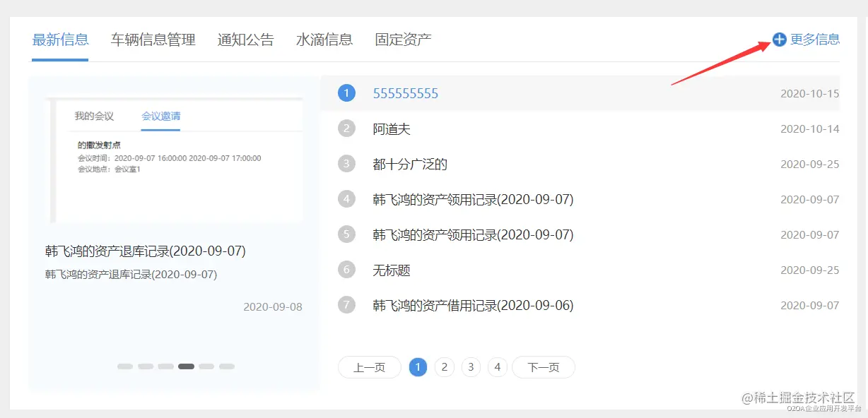Click the date 2020-10-14 in the list
Viewport: 868px width, 418px height.
point(810,129)
